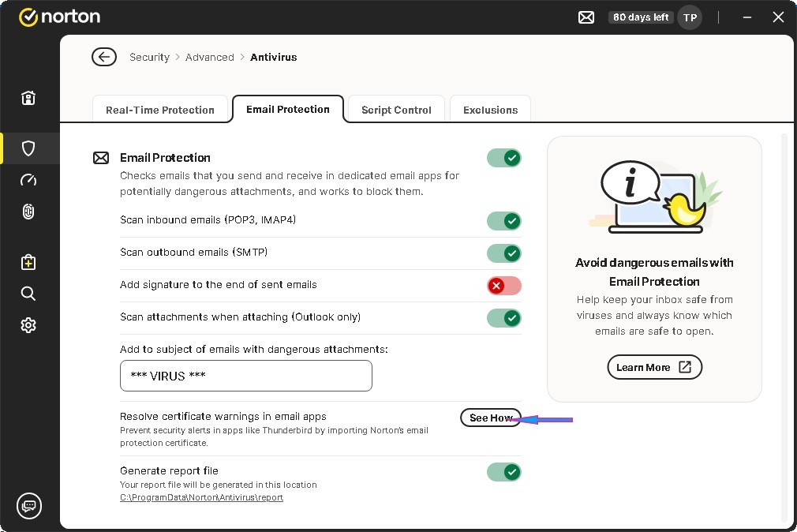Viewport: 797px width, 532px height.
Task: Select the Privacy fingerprint sidebar icon
Action: 28,212
